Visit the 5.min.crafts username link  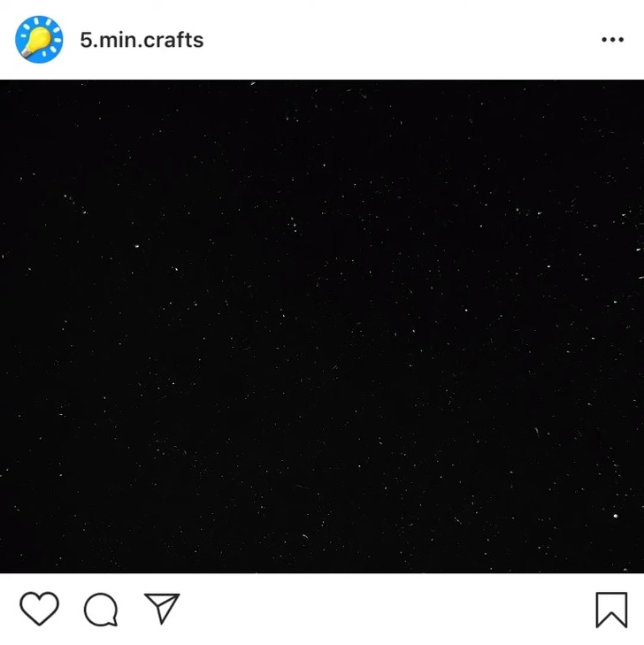[x=142, y=40]
